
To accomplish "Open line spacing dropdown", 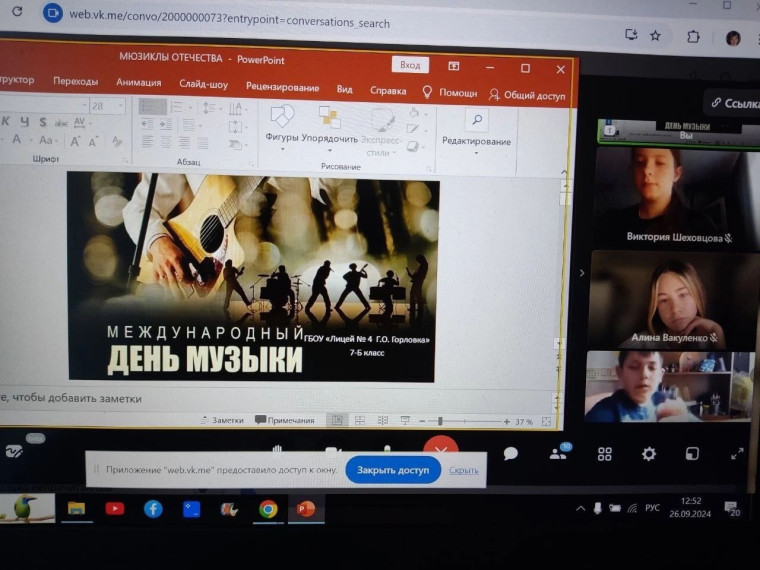I will (x=212, y=108).
